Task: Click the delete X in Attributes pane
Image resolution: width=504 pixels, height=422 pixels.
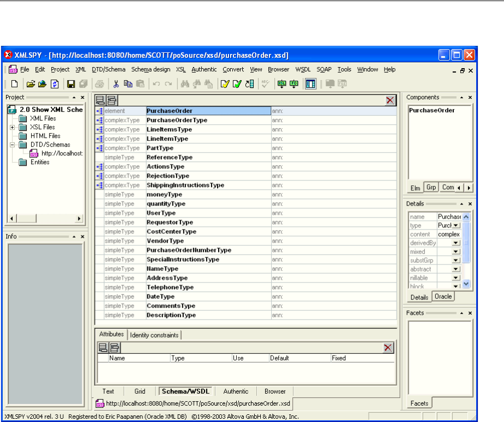Action: click(x=388, y=347)
